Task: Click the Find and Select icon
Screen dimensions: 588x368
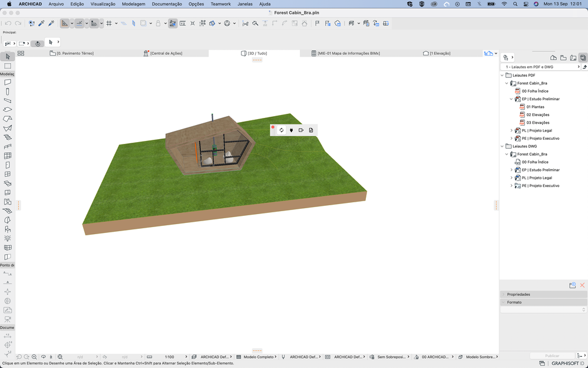Action: 31,23
